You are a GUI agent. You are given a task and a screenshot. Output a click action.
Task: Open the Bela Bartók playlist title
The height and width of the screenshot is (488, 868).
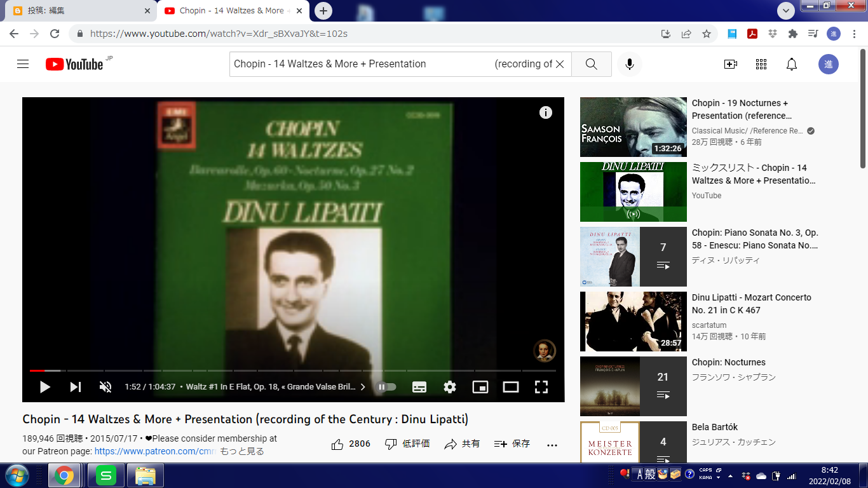tap(715, 427)
